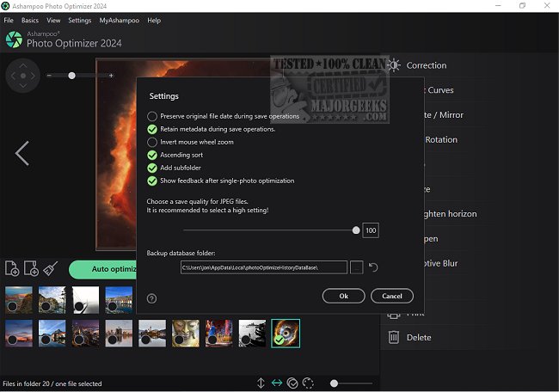Click the Blur option in right panel
This screenshot has height=392, width=559.
coord(451,263)
